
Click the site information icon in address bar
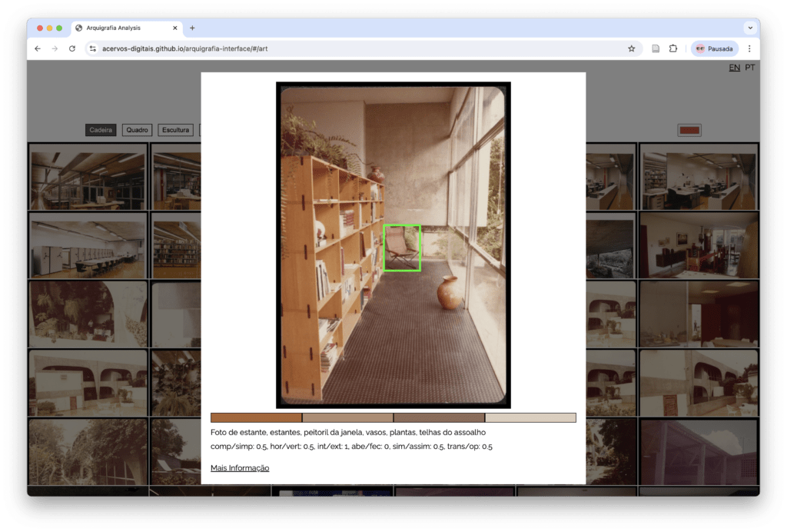(93, 48)
